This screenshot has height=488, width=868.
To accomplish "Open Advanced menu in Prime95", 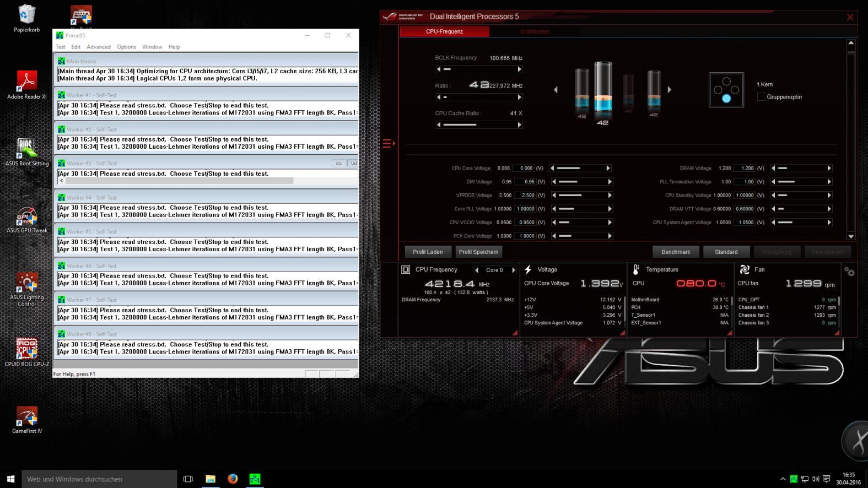I will (x=99, y=47).
